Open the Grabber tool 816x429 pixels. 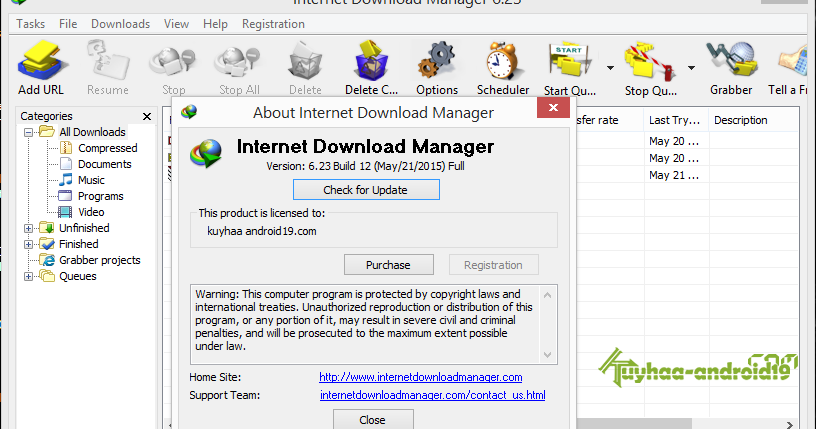click(731, 68)
